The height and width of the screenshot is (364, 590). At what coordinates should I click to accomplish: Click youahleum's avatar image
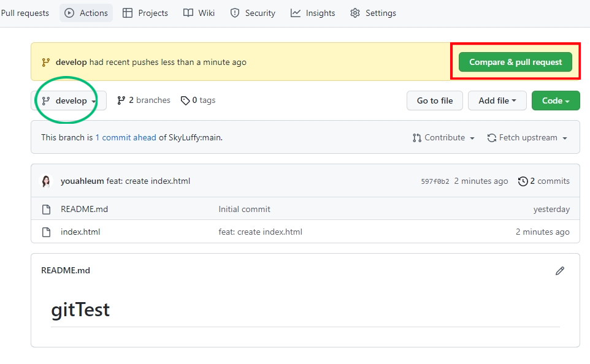click(46, 181)
